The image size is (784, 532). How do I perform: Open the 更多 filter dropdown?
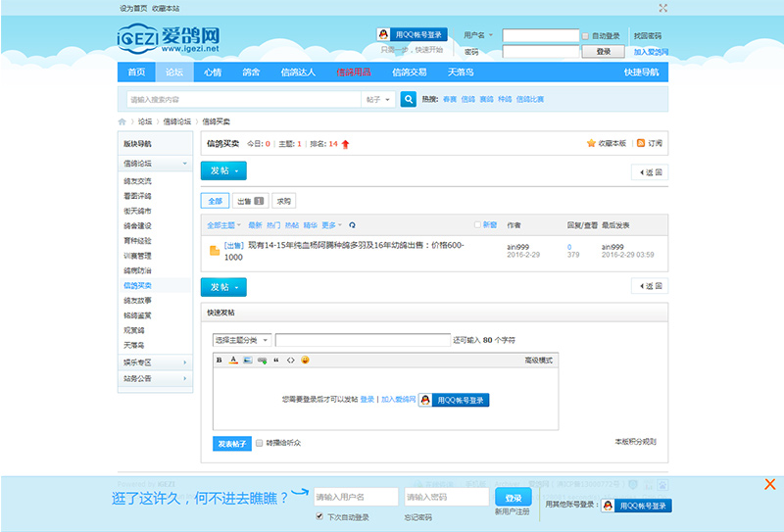pos(331,225)
